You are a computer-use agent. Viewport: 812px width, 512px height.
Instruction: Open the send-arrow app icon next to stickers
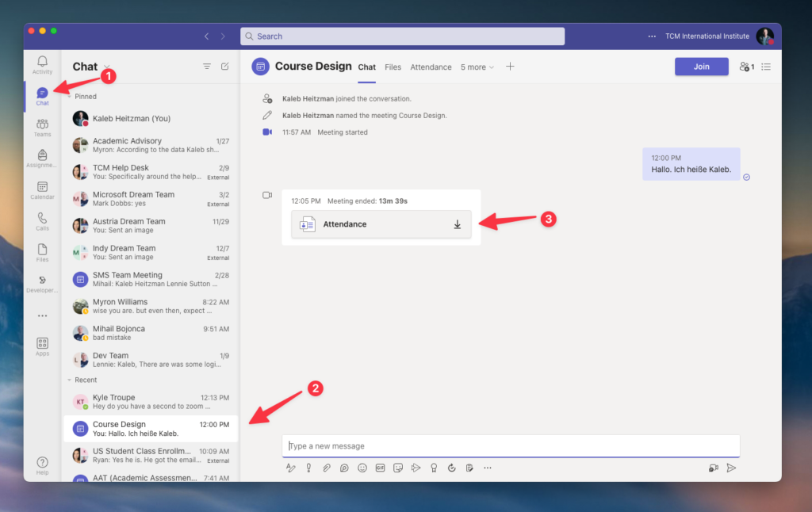tap(416, 468)
